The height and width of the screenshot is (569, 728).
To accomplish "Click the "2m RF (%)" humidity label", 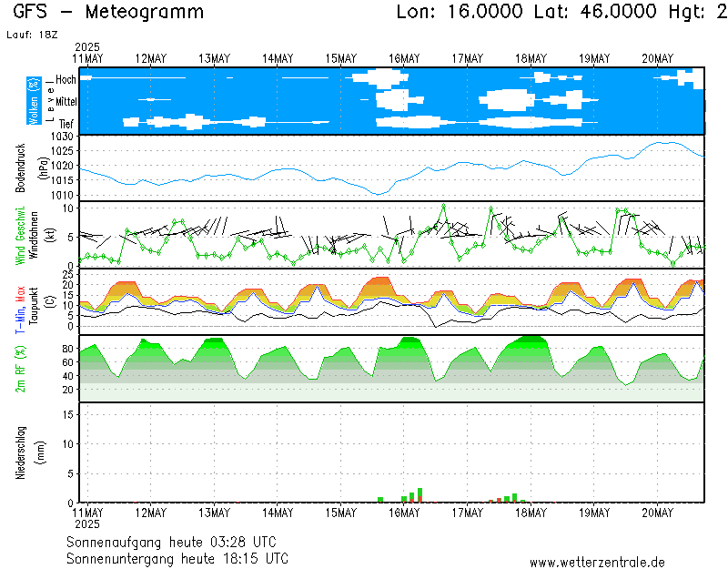I will point(20,370).
